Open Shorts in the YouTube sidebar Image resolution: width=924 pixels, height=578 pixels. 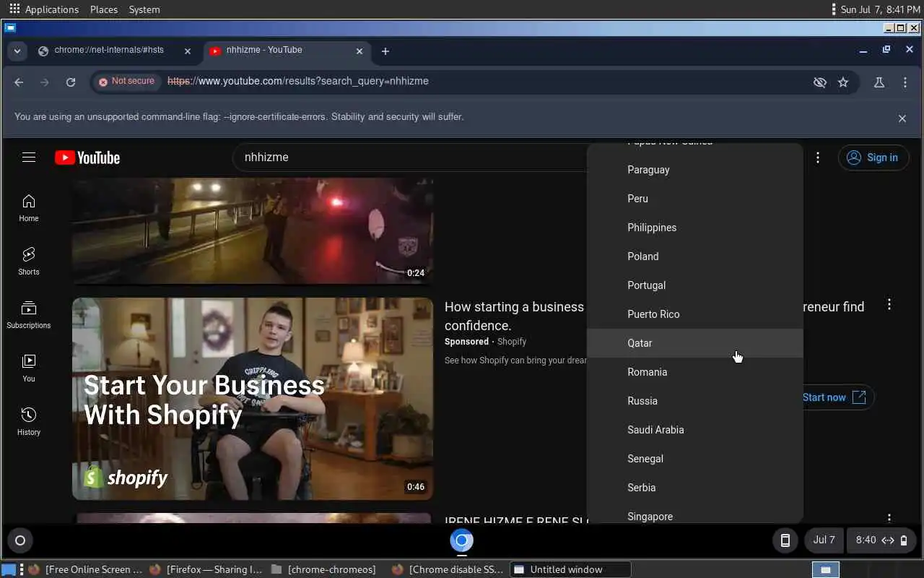29,262
